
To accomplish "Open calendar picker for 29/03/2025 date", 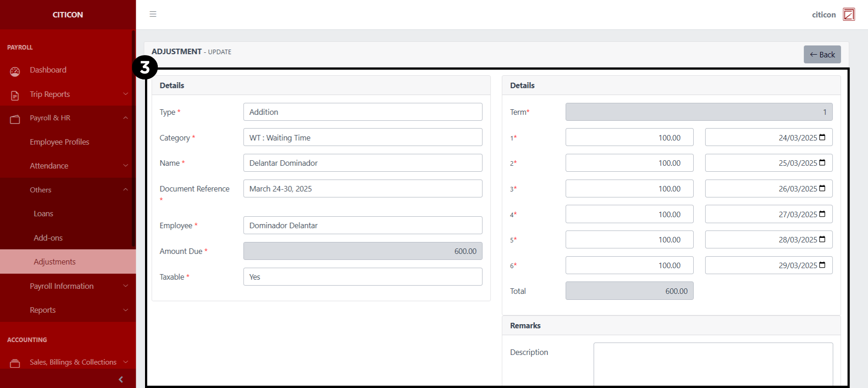I will (822, 265).
